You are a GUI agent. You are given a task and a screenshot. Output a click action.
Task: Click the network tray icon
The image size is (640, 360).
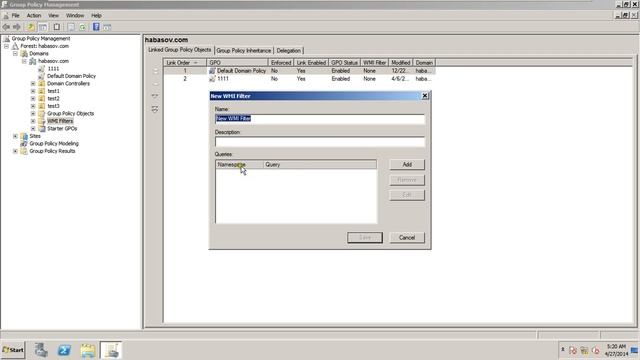pos(584,350)
